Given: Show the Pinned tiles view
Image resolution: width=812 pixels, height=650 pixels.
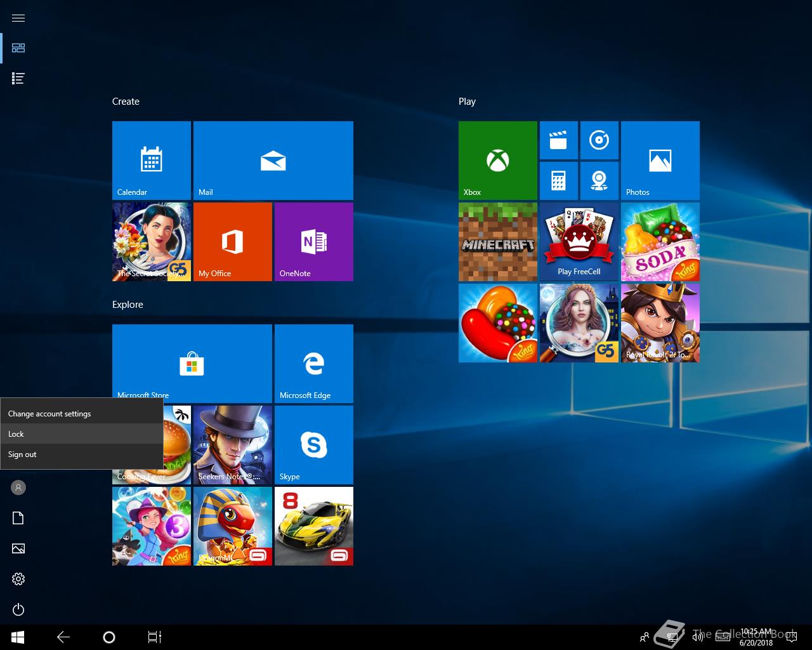Looking at the screenshot, I should point(18,48).
